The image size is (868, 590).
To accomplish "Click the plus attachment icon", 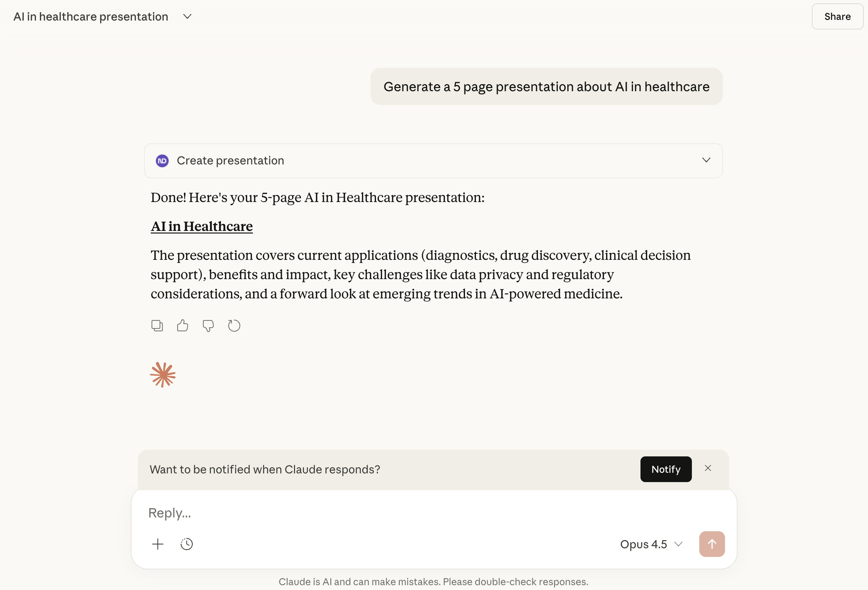I will [x=157, y=544].
